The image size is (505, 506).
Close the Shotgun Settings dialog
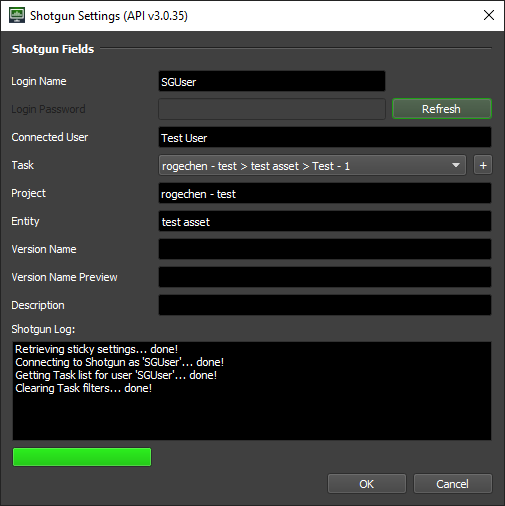point(489,15)
